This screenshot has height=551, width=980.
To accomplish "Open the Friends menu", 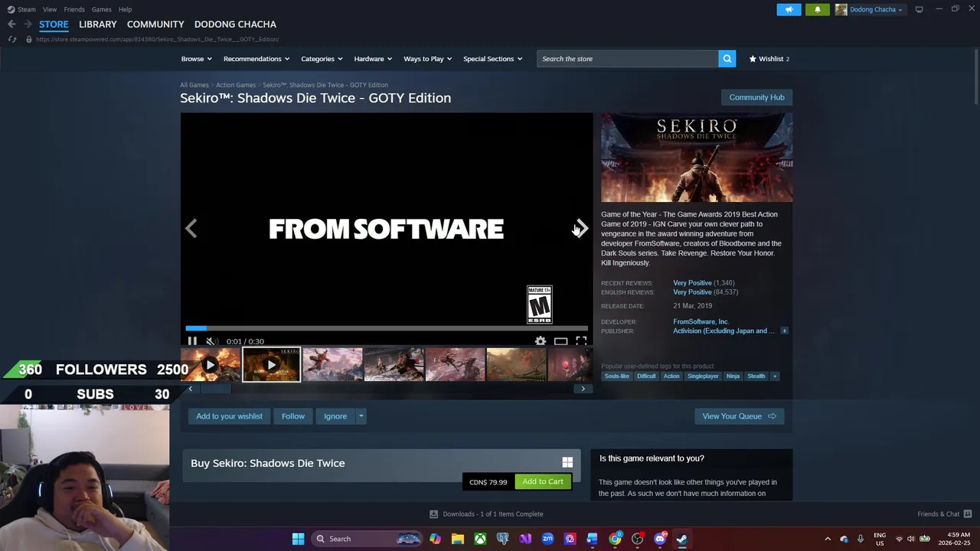I will pyautogui.click(x=74, y=9).
